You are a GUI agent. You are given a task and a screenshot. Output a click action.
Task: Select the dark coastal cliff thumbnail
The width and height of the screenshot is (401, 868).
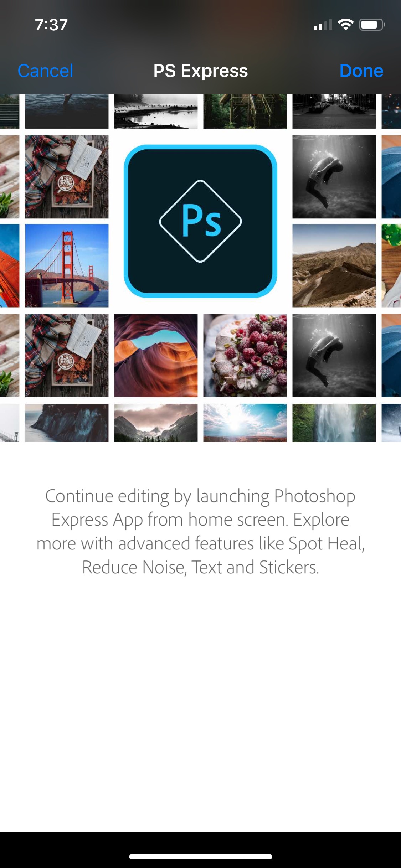[x=67, y=423]
